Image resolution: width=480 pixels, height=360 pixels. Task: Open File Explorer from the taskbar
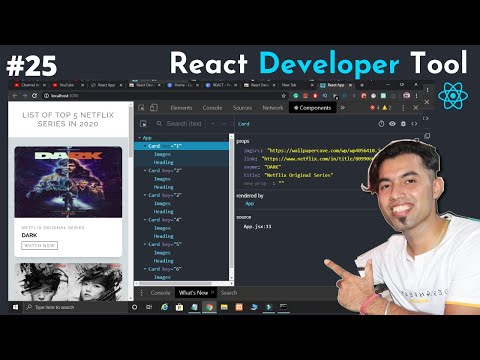(224, 307)
